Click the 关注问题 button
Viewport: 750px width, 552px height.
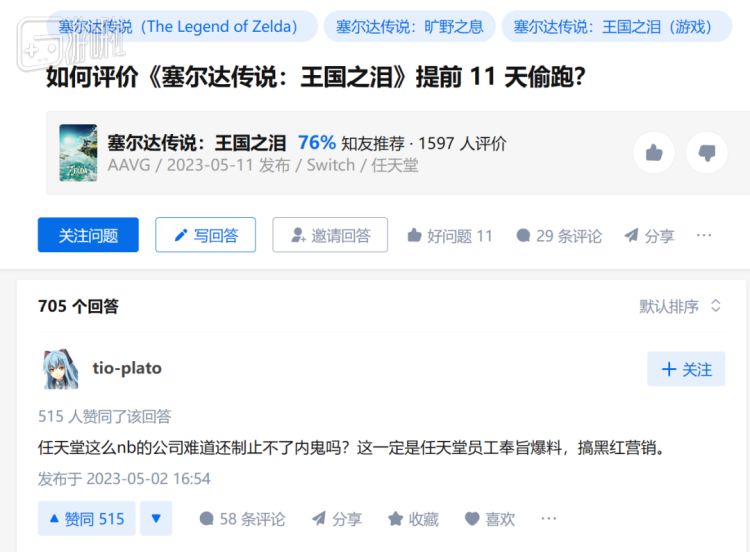coord(88,235)
